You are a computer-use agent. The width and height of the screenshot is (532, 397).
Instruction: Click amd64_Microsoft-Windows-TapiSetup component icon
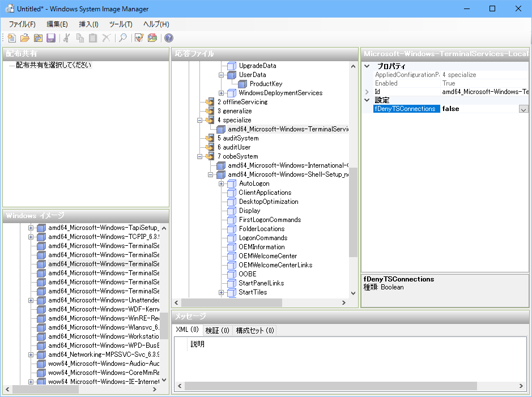pos(41,228)
